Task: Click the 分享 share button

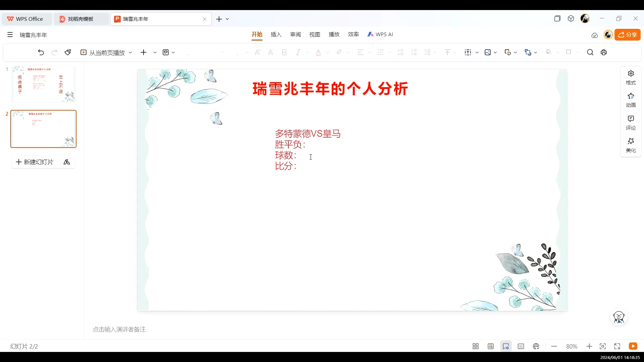Action: point(628,35)
